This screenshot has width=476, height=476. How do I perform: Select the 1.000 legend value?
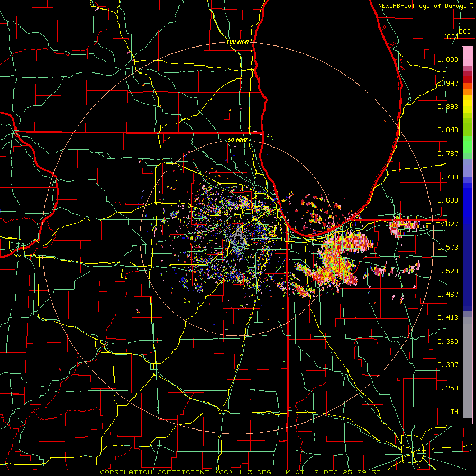(x=448, y=59)
